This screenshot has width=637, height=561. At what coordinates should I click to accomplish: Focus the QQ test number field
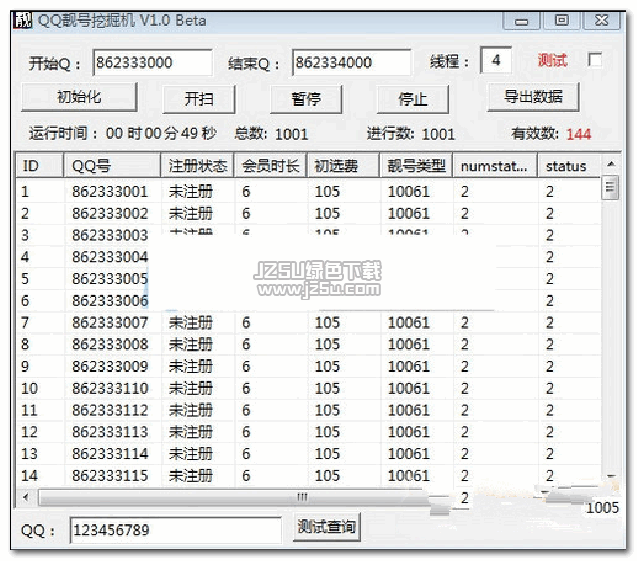tap(176, 530)
